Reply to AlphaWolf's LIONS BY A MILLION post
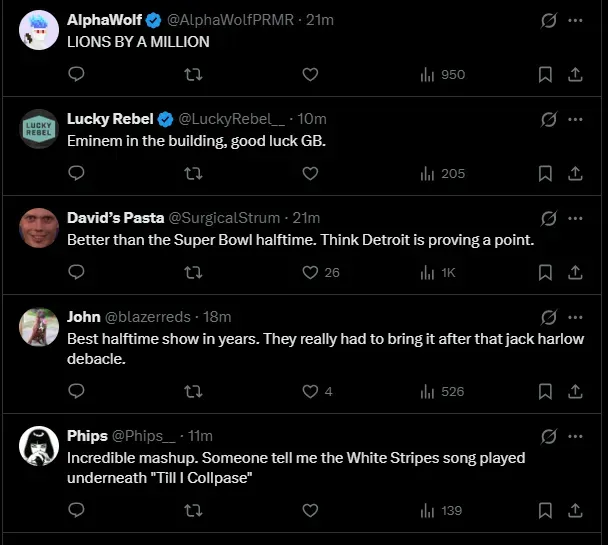The height and width of the screenshot is (545, 608). (x=76, y=74)
